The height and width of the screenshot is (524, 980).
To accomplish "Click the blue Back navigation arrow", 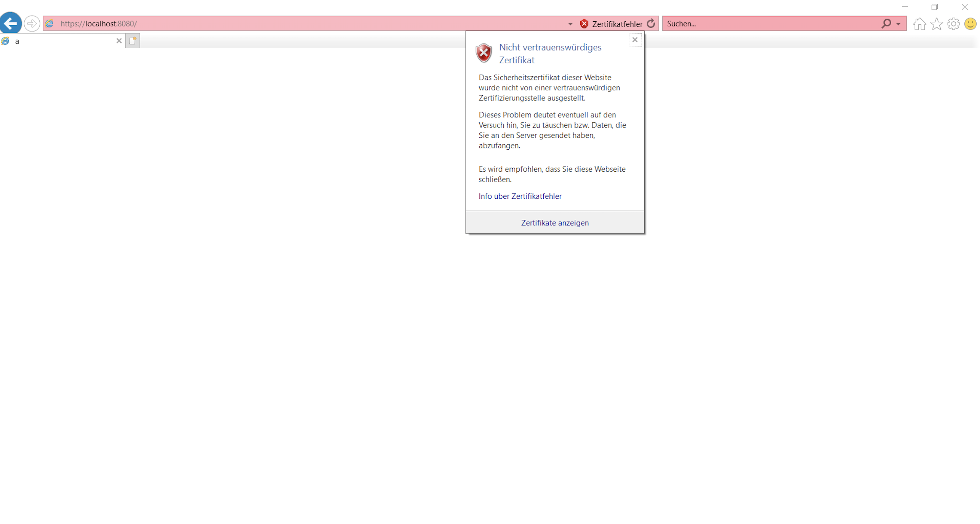I will point(11,23).
